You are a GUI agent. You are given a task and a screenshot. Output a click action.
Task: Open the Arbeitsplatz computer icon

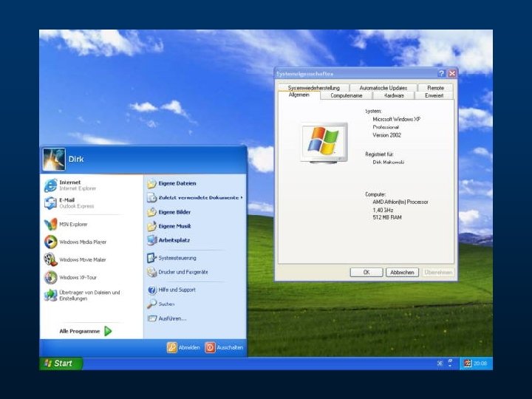click(x=151, y=240)
